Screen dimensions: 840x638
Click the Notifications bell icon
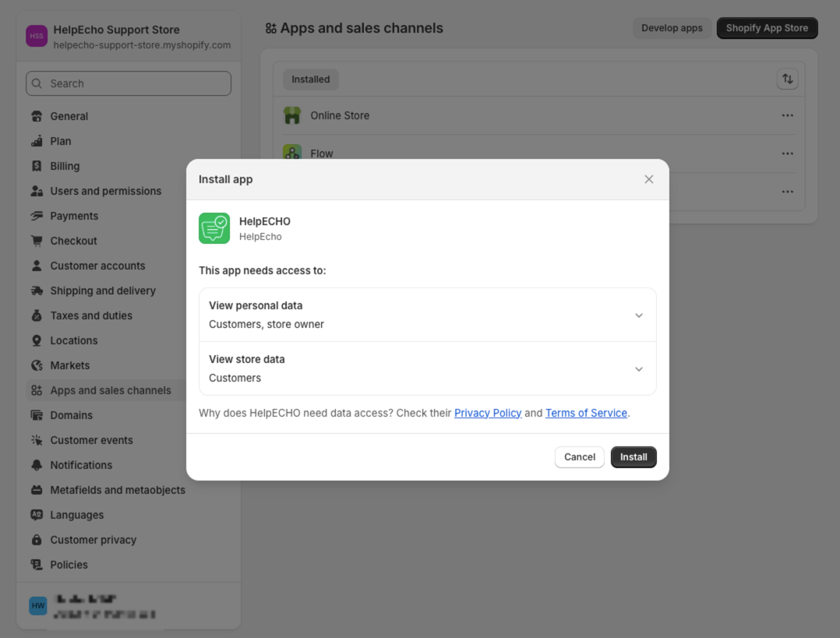point(37,465)
